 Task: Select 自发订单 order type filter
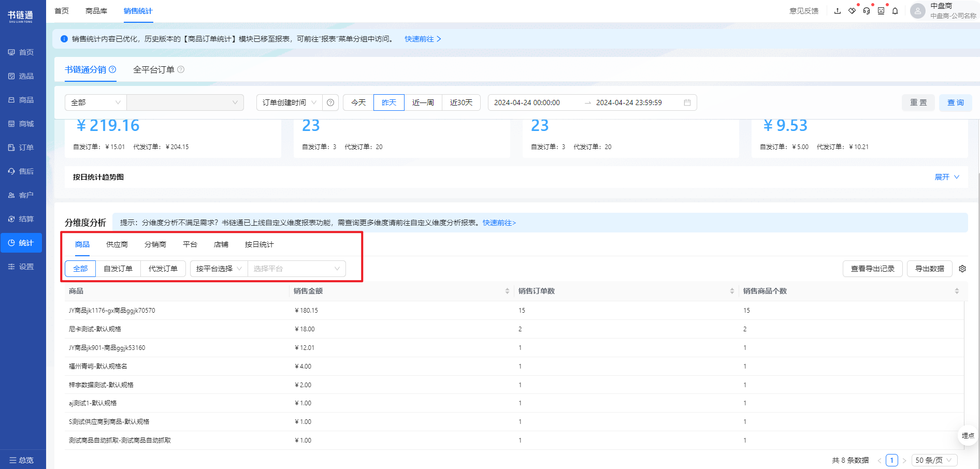(x=118, y=269)
